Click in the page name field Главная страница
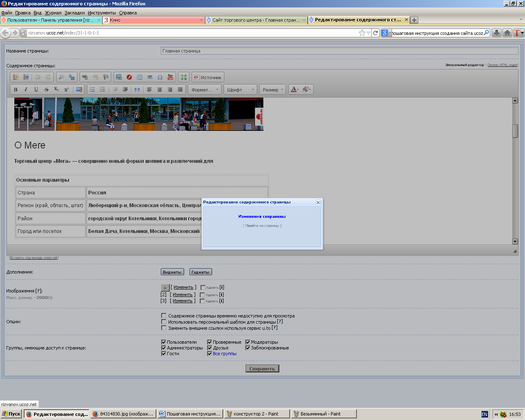 tap(339, 51)
